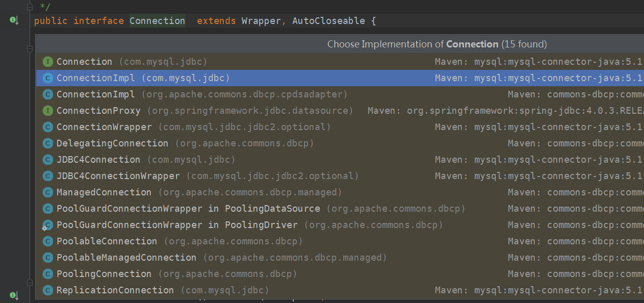Click class icon next to PoolingConnection
Screen dimensions: 644x303
47,274
